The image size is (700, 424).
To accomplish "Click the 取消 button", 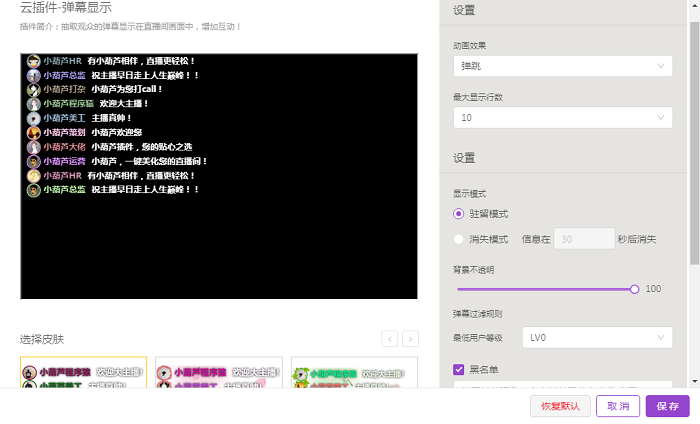I will pos(618,406).
